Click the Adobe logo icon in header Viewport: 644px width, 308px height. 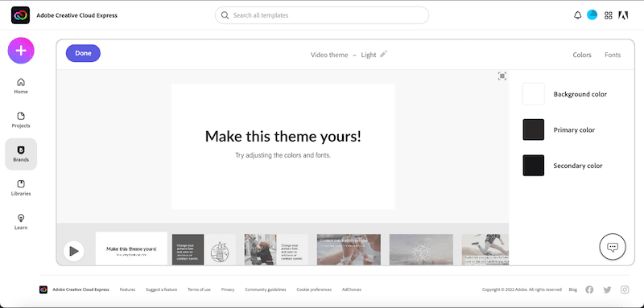[623, 15]
